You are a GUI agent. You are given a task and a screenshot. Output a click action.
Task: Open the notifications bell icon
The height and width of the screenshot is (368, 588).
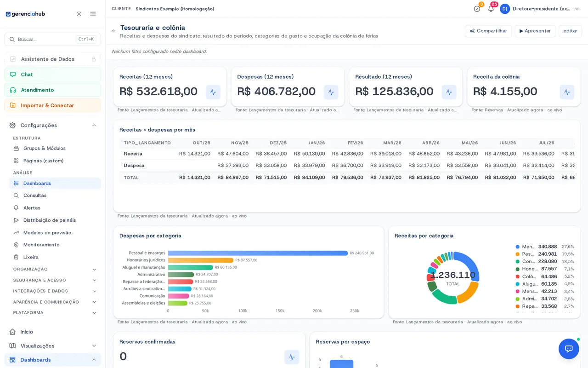coord(491,9)
